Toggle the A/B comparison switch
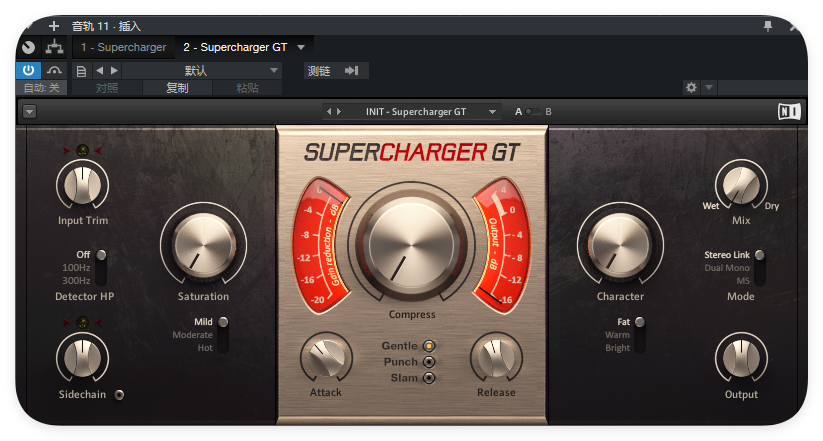 (x=534, y=111)
